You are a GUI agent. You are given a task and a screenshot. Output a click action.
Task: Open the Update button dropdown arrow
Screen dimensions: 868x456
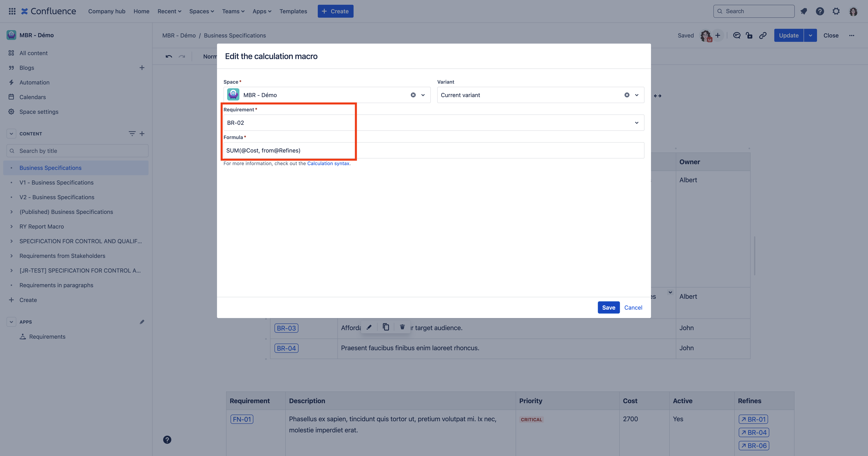coord(810,35)
